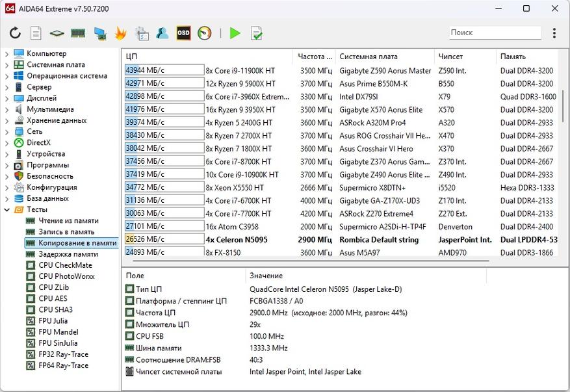Screen dimensions: 570x392
Task: Select the Задержка памяти test
Action: pyautogui.click(x=68, y=254)
